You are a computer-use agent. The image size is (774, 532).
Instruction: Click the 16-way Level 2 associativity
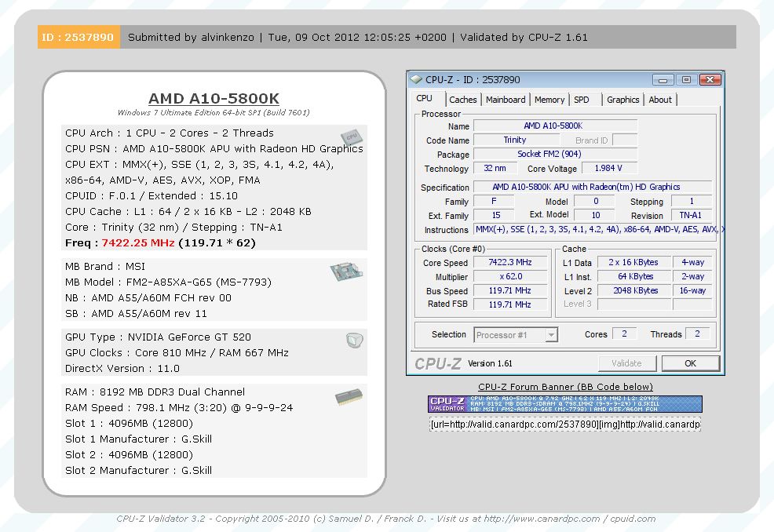692,290
